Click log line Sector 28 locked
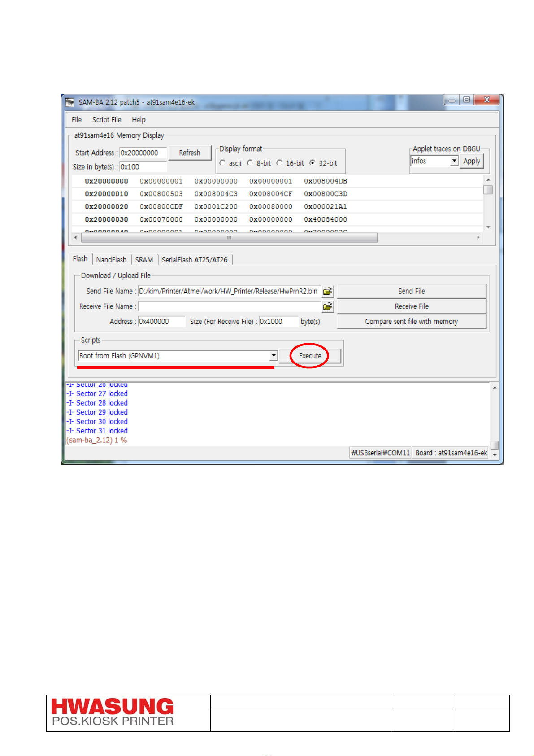This screenshot has width=534, height=756. [x=97, y=403]
